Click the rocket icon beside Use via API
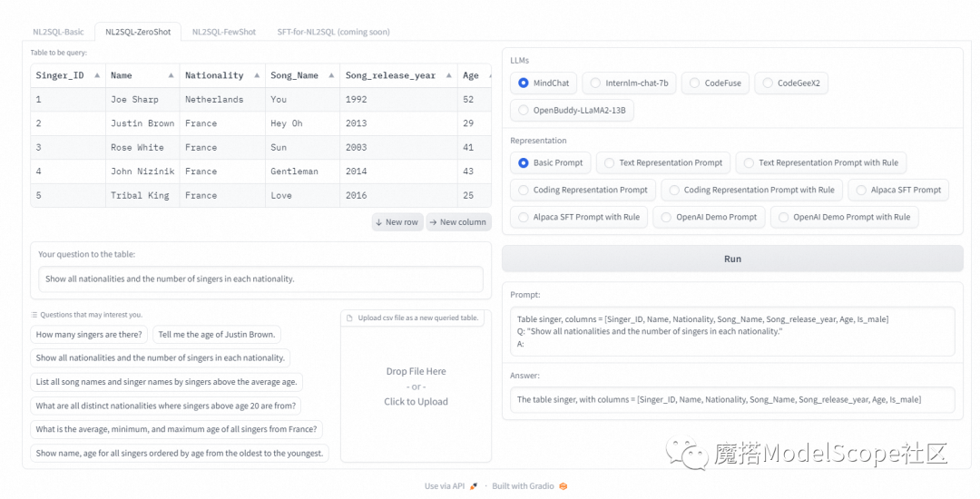The image size is (980, 499). click(x=475, y=486)
